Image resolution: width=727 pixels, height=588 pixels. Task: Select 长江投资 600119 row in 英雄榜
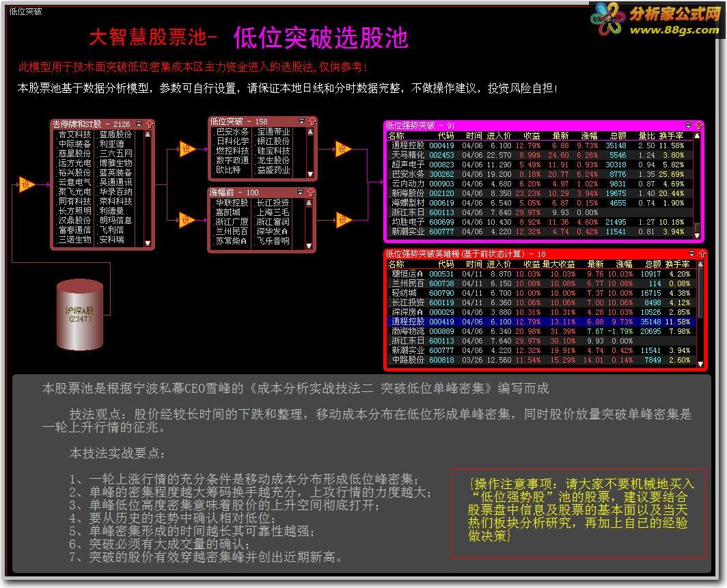pyautogui.click(x=540, y=303)
